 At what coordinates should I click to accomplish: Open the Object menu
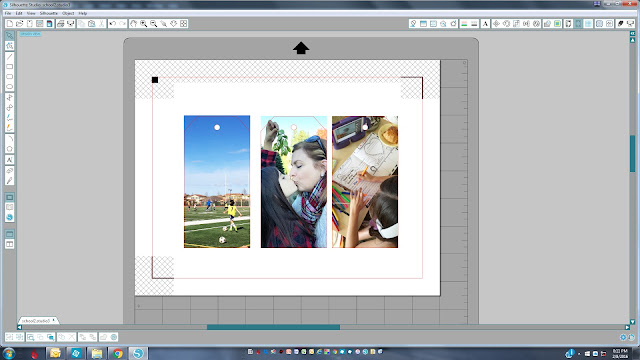68,13
